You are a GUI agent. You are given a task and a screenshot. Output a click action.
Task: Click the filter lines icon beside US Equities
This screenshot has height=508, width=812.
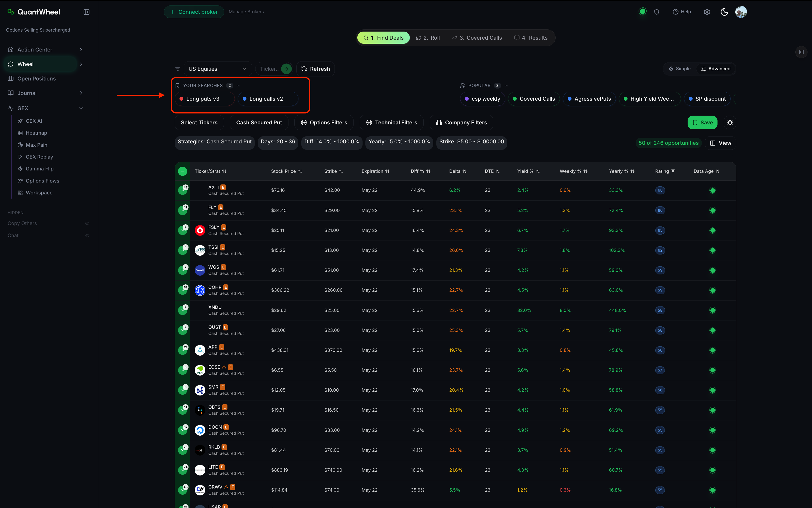tap(178, 69)
